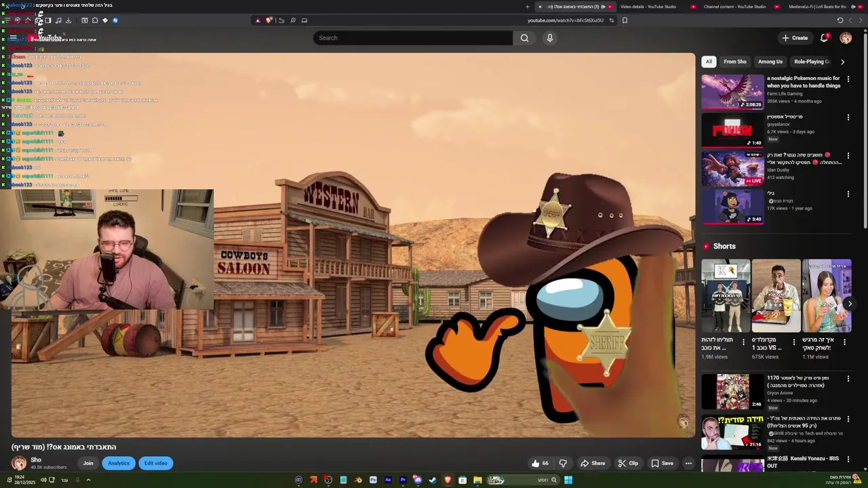Open more actions ellipsis under the video

pyautogui.click(x=688, y=464)
